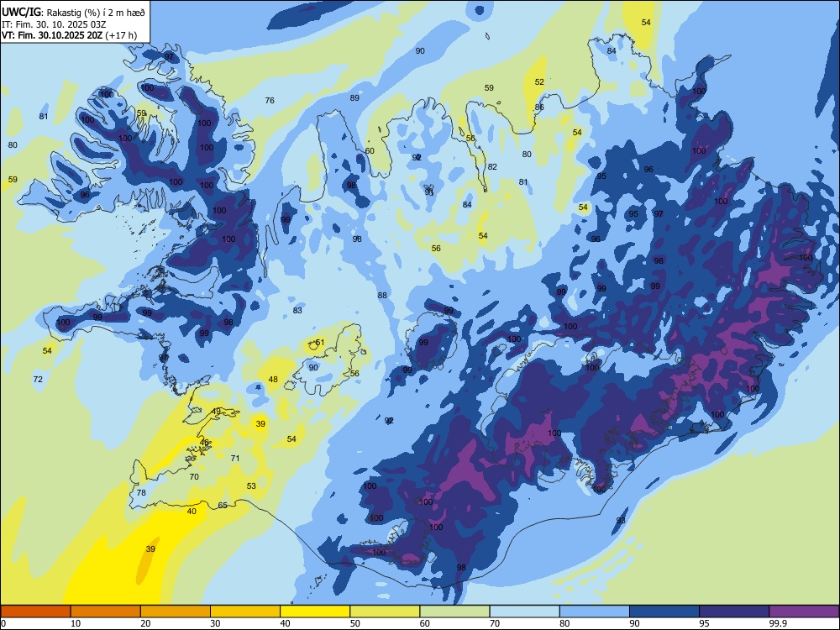
Task: Click the '86' humidity value on the map
Action: click(539, 108)
